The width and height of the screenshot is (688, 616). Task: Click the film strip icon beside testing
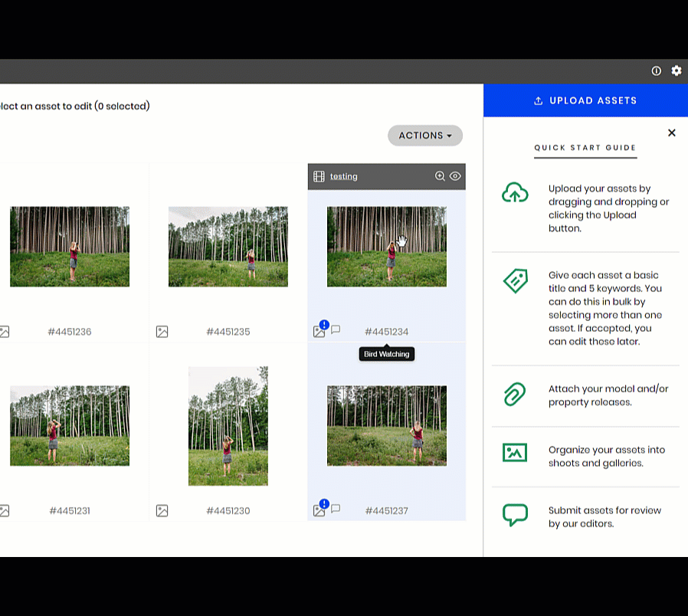[x=319, y=176]
